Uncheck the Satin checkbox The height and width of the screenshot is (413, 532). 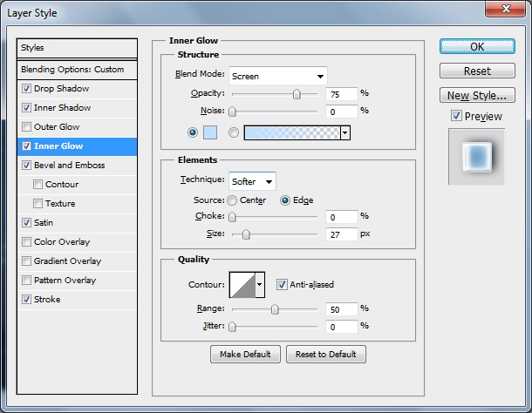point(26,222)
